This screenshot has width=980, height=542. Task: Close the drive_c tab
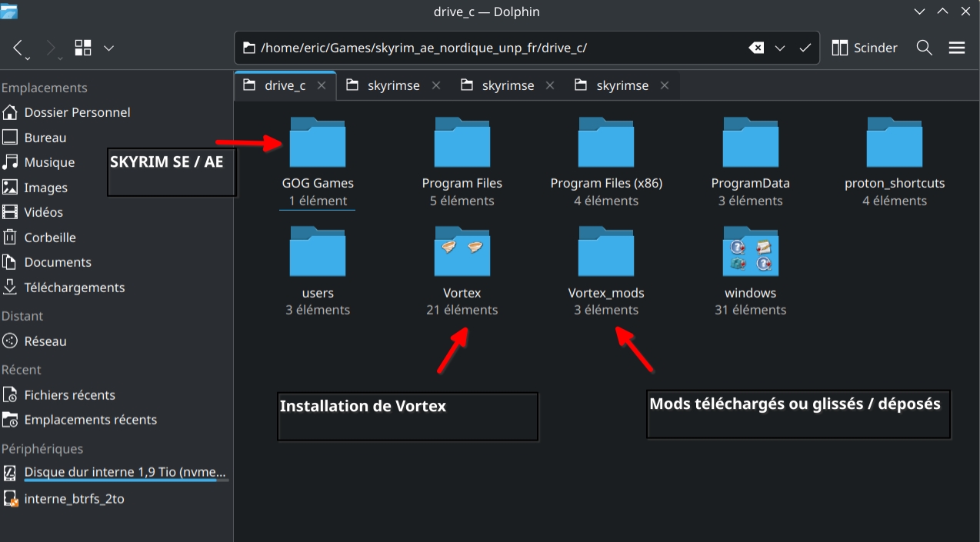[x=322, y=85]
